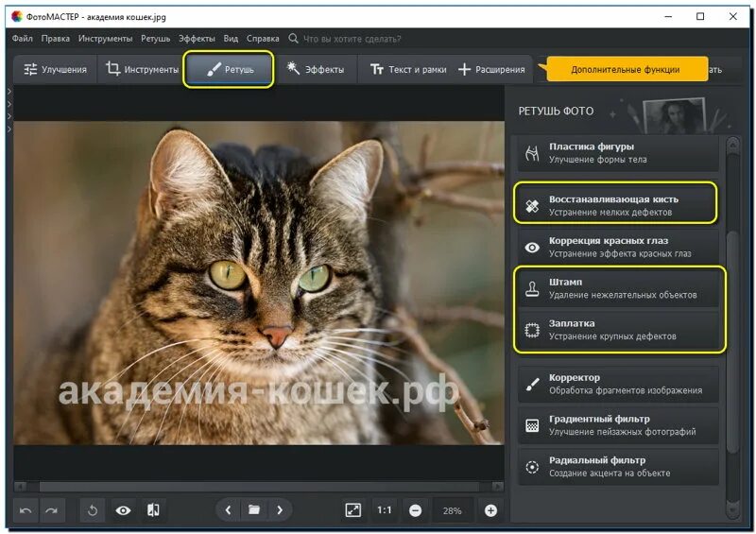Go to next photo
756x534 pixels.
[x=280, y=510]
